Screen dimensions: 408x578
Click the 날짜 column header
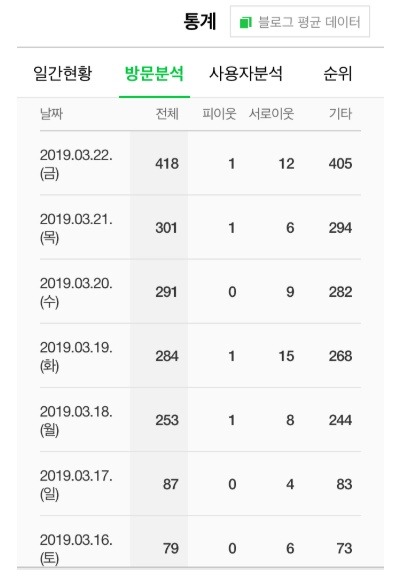[51, 114]
